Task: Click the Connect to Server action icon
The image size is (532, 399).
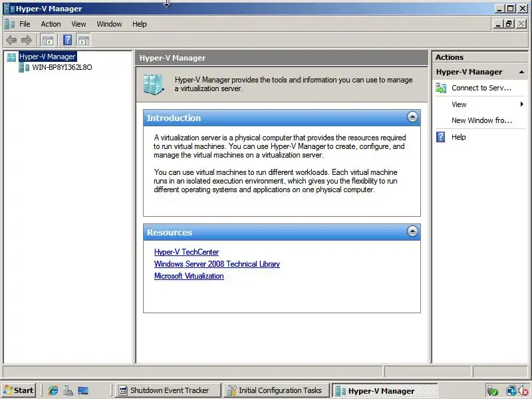Action: [x=441, y=88]
